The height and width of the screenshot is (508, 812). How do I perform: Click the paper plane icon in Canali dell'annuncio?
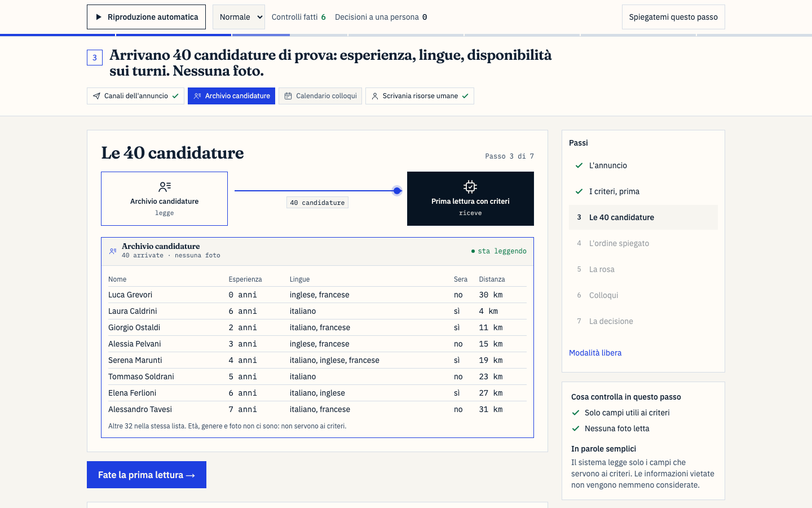[96, 96]
